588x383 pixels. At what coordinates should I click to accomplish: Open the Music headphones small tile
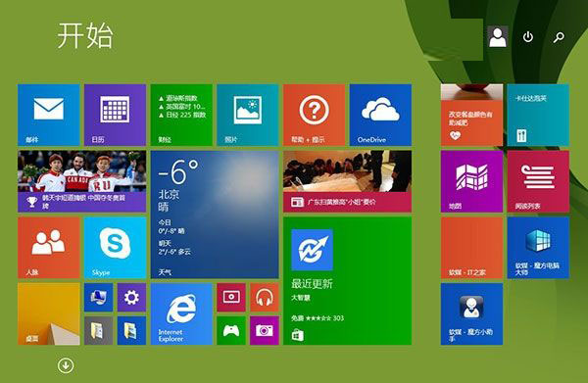click(265, 298)
